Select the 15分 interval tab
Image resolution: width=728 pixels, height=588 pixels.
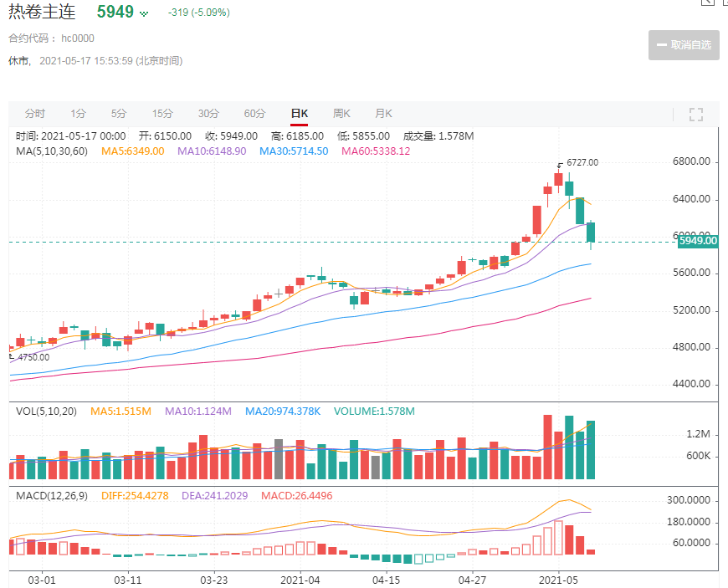(x=162, y=114)
